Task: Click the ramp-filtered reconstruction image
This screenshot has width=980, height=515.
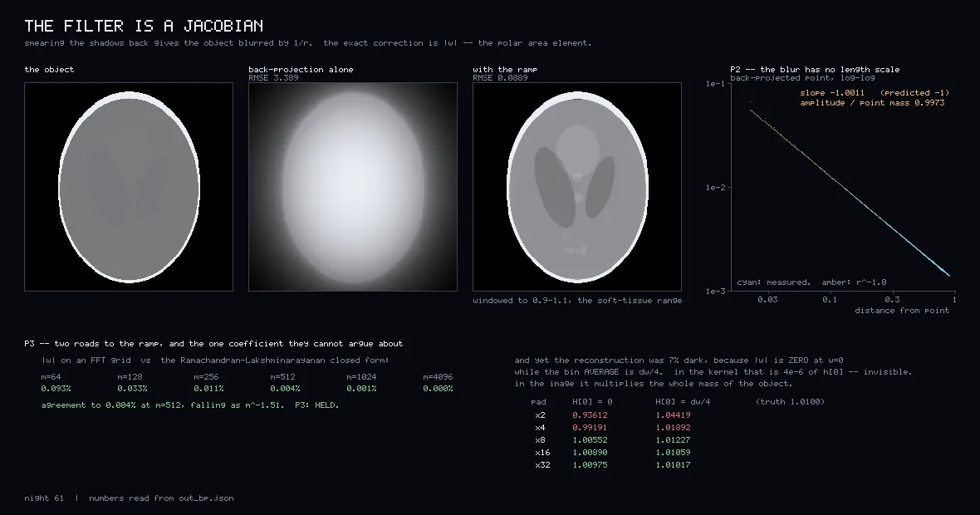Action: 577,187
